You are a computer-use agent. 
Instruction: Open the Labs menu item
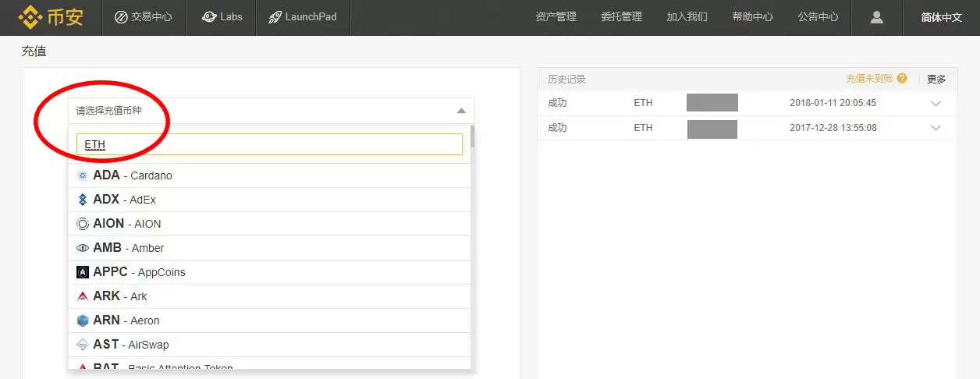(x=222, y=16)
